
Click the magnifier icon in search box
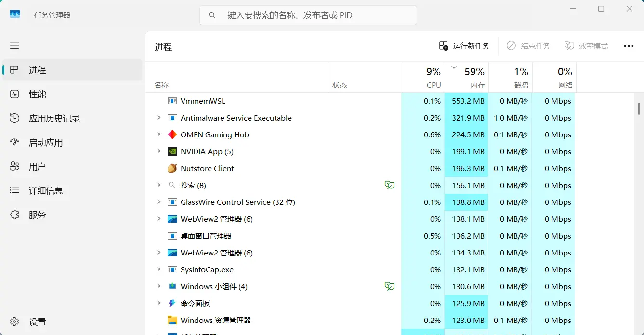pyautogui.click(x=212, y=15)
